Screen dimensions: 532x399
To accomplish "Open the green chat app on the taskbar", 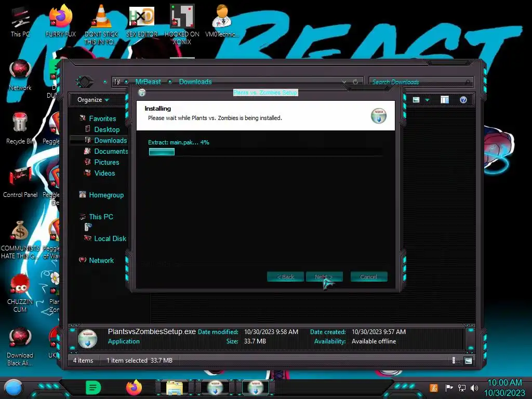I will tap(93, 388).
